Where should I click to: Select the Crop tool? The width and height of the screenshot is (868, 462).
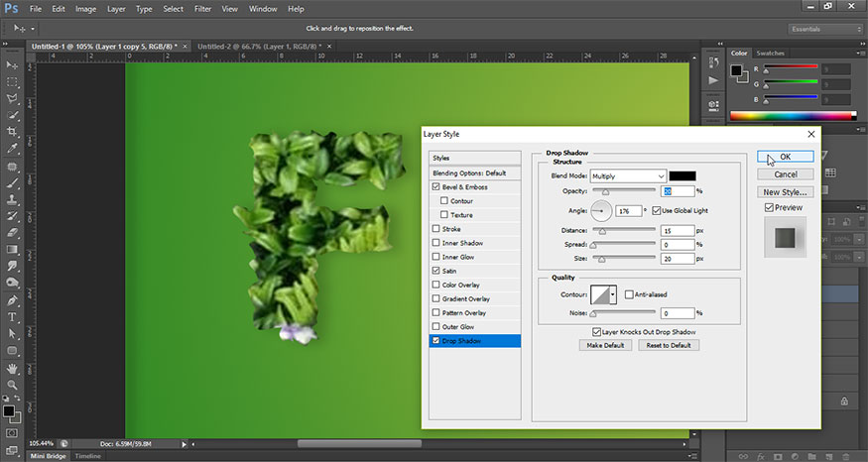13,131
